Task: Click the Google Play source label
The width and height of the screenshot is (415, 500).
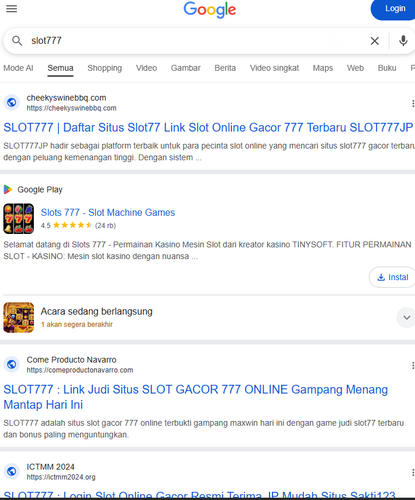Action: (x=40, y=190)
